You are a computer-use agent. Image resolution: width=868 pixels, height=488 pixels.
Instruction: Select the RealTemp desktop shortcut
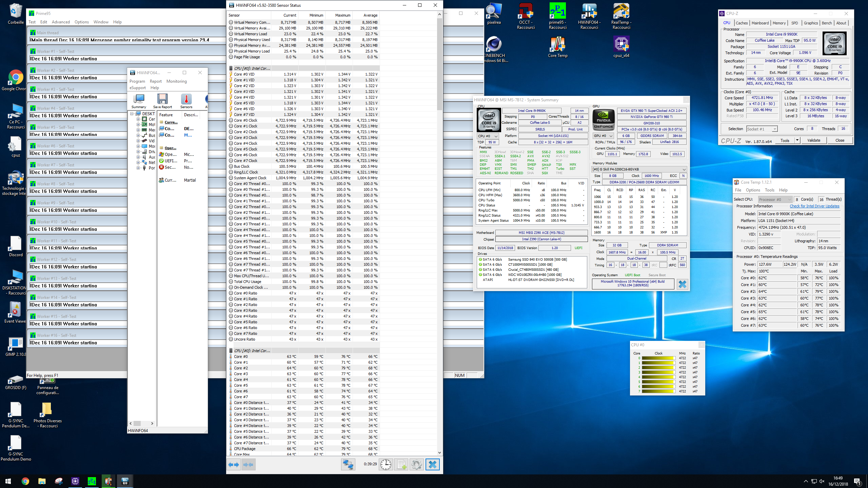(x=621, y=16)
